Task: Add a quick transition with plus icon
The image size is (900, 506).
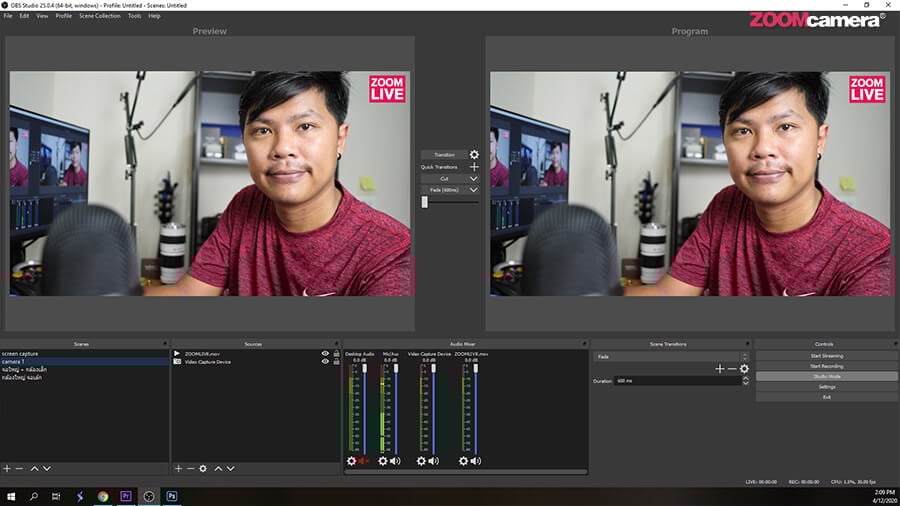Action: click(474, 167)
